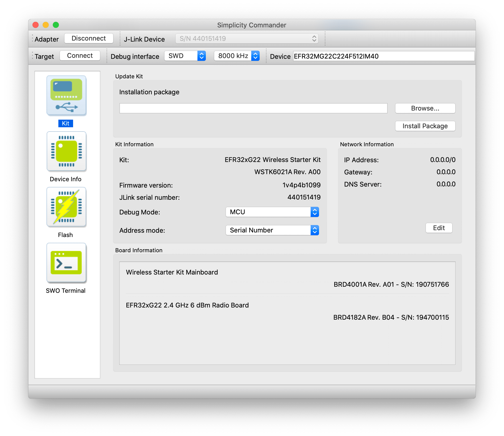The width and height of the screenshot is (504, 436).
Task: Open the Debug interface dropdown showing SWD
Action: pos(185,56)
